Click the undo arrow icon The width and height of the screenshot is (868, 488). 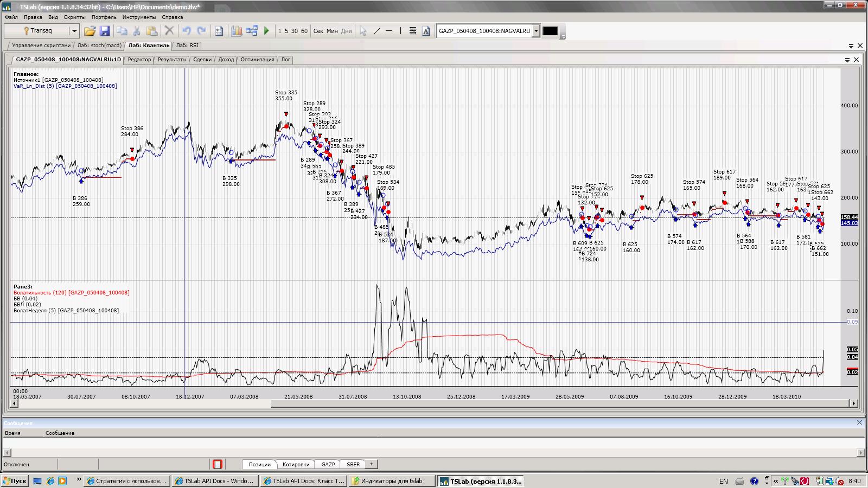(186, 31)
